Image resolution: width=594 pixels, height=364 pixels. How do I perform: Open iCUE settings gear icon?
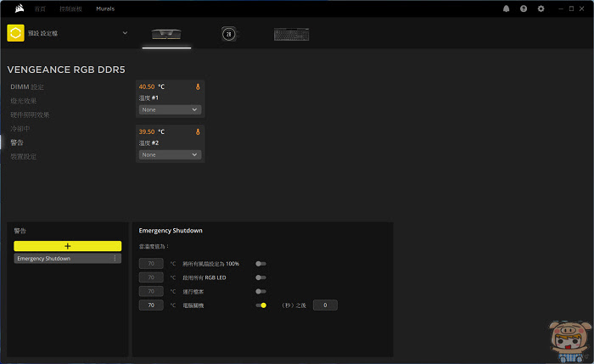(541, 8)
